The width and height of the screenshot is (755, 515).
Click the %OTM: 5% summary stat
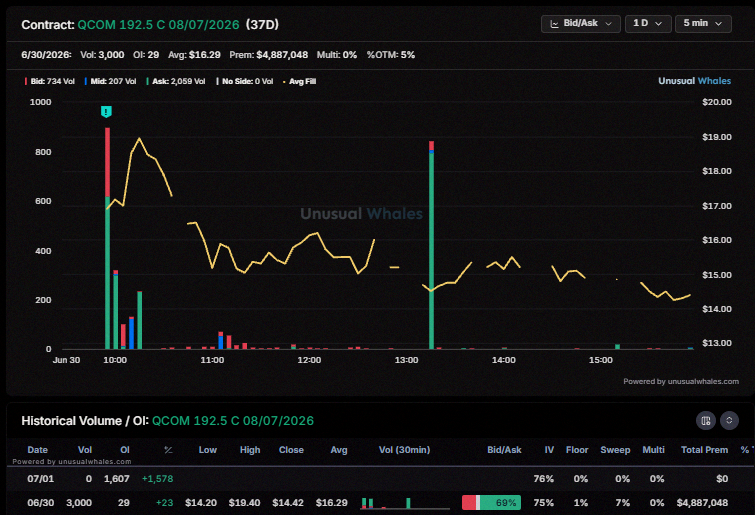(x=391, y=55)
